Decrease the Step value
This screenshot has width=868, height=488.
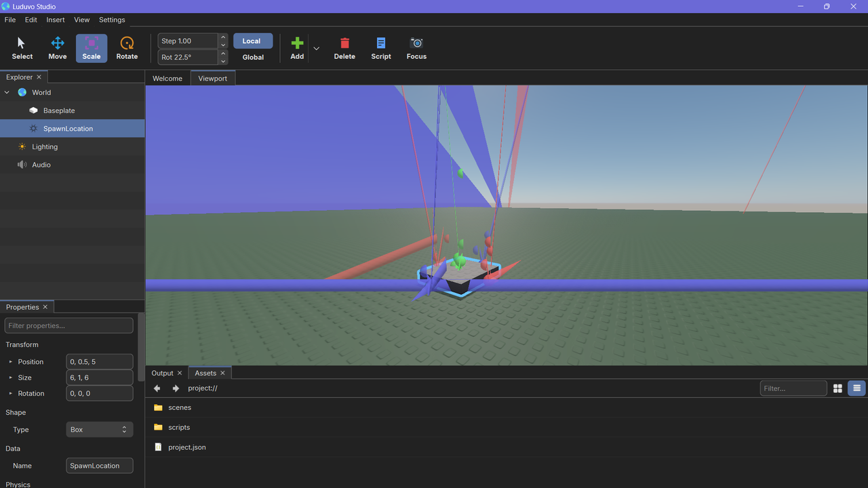[x=223, y=45]
